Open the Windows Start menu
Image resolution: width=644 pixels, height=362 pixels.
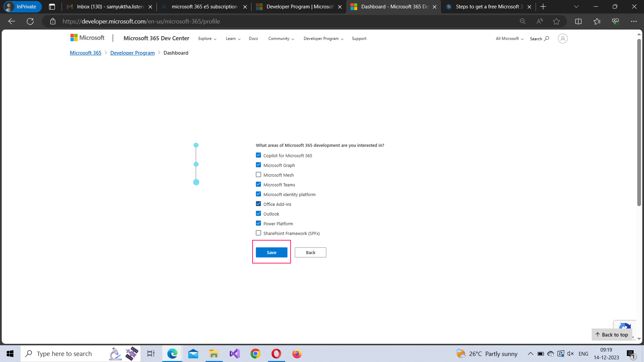(10, 353)
